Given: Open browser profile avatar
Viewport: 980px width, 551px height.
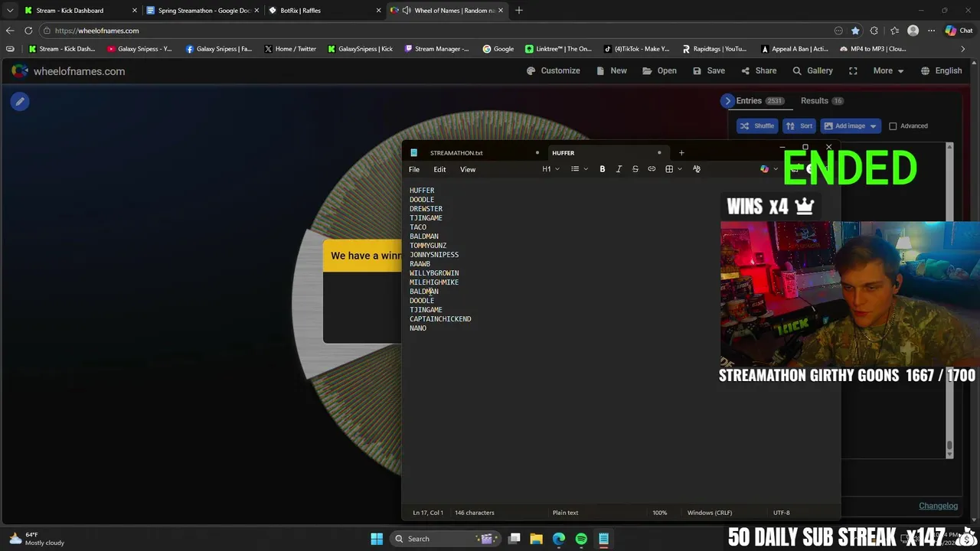Looking at the screenshot, I should (x=913, y=31).
